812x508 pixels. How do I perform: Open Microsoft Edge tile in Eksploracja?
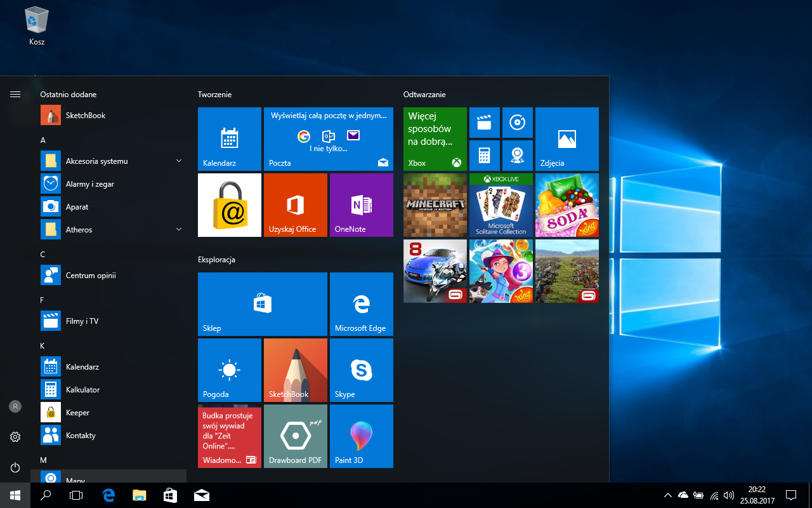[361, 304]
